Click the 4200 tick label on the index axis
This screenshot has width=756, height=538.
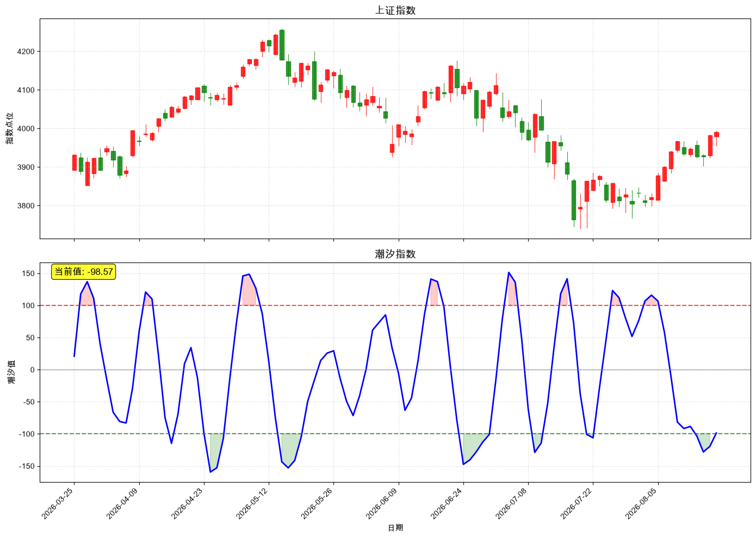pos(26,52)
